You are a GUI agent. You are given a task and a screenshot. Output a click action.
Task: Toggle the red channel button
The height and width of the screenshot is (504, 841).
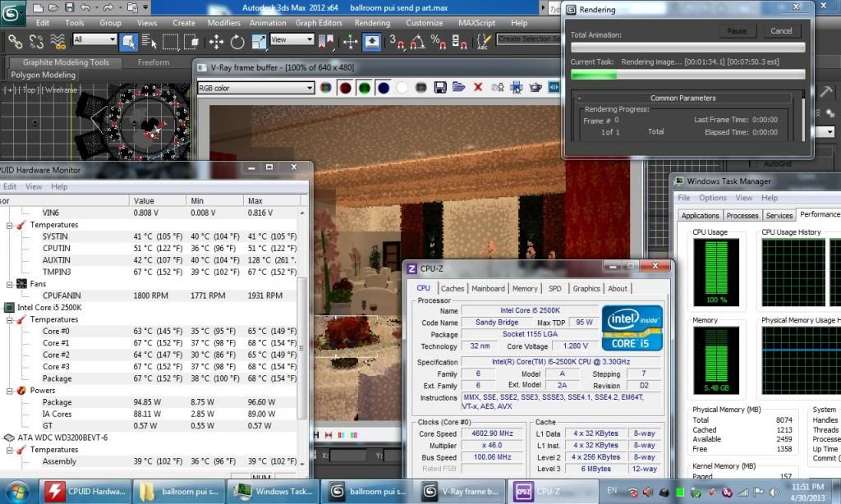click(x=345, y=88)
